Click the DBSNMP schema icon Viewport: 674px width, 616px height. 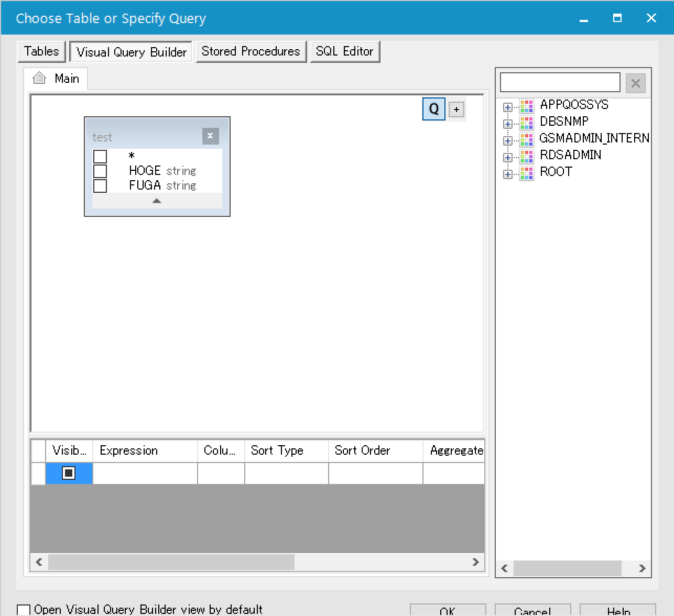tap(526, 122)
